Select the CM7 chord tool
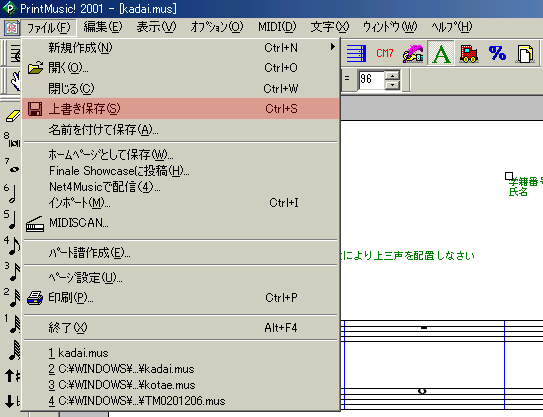Image resolution: width=543 pixels, height=417 pixels. 384,53
